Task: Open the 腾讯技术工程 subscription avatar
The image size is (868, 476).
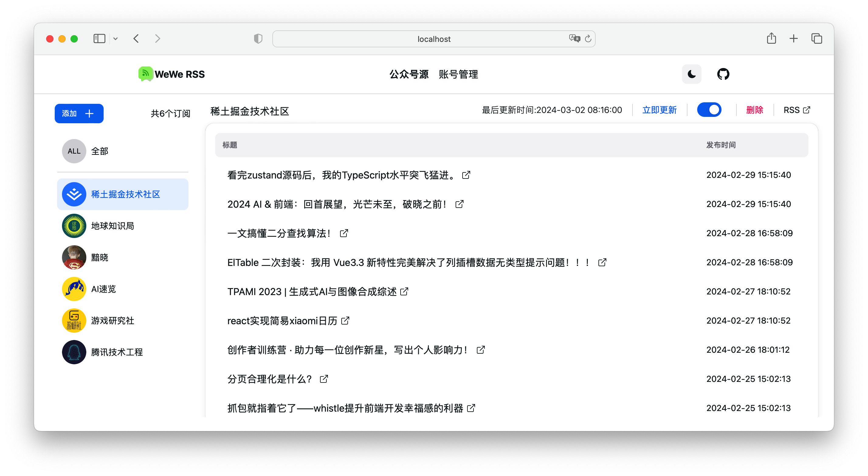Action: tap(74, 352)
